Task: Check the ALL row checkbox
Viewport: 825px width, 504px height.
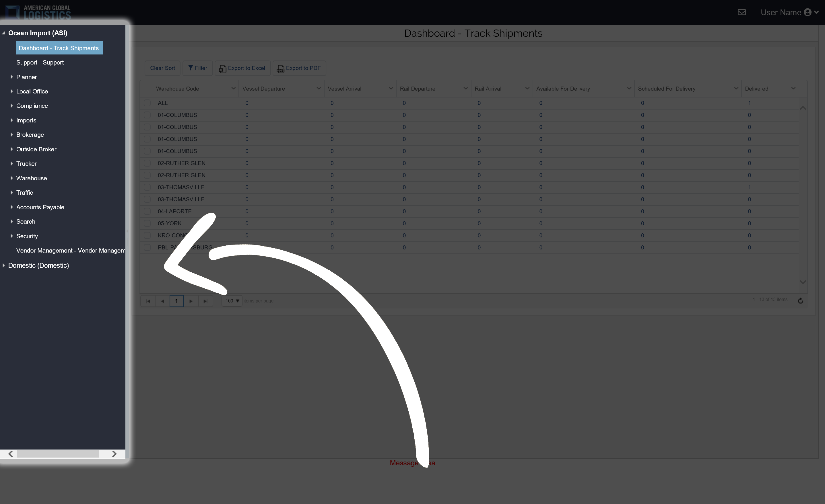Action: click(147, 103)
